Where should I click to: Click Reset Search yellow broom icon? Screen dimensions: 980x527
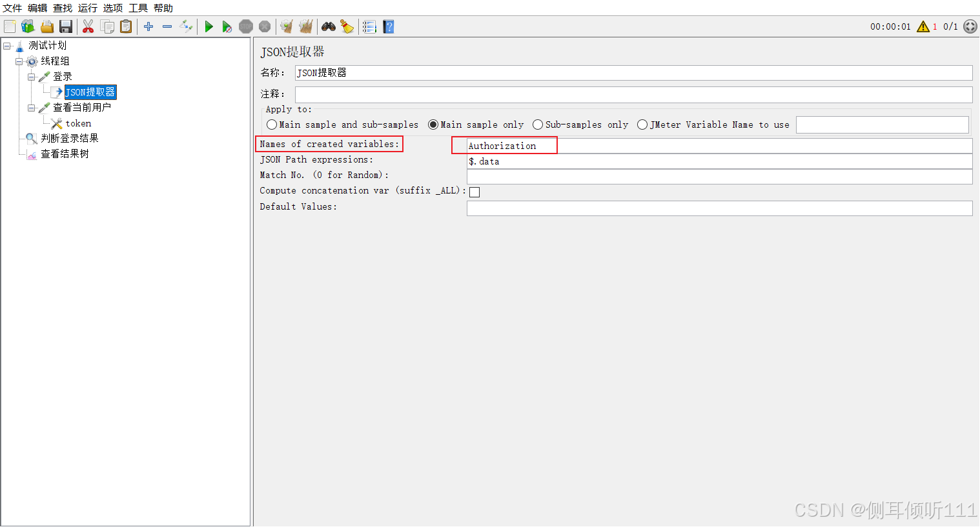(x=347, y=26)
